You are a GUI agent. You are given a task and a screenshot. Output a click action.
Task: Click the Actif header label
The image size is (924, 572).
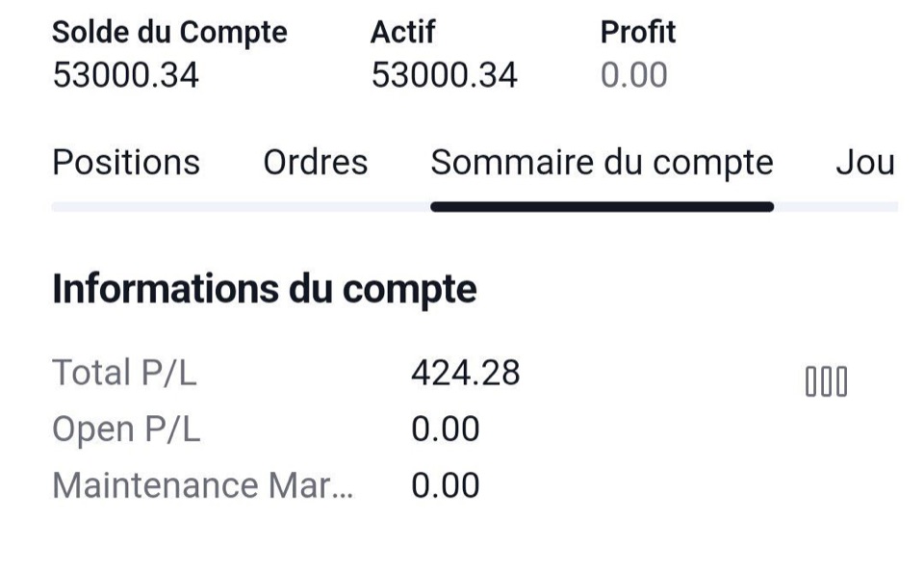pos(403,32)
